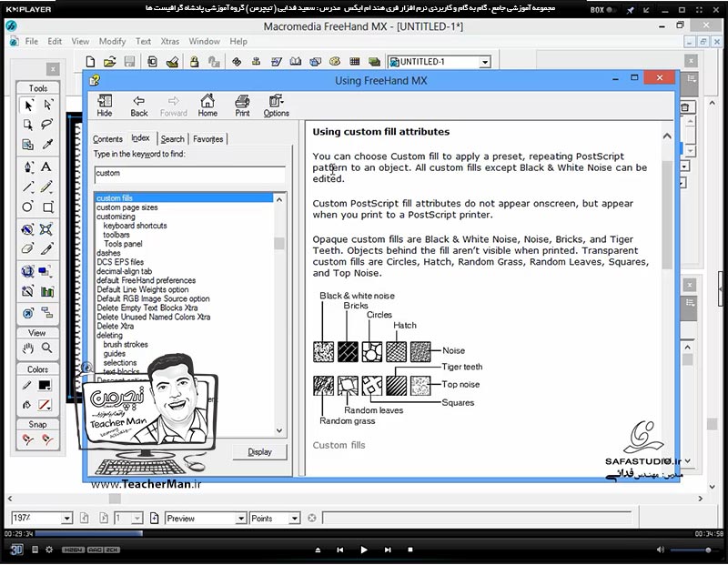The height and width of the screenshot is (565, 728).
Task: Go Back in the help viewer
Action: pyautogui.click(x=139, y=106)
